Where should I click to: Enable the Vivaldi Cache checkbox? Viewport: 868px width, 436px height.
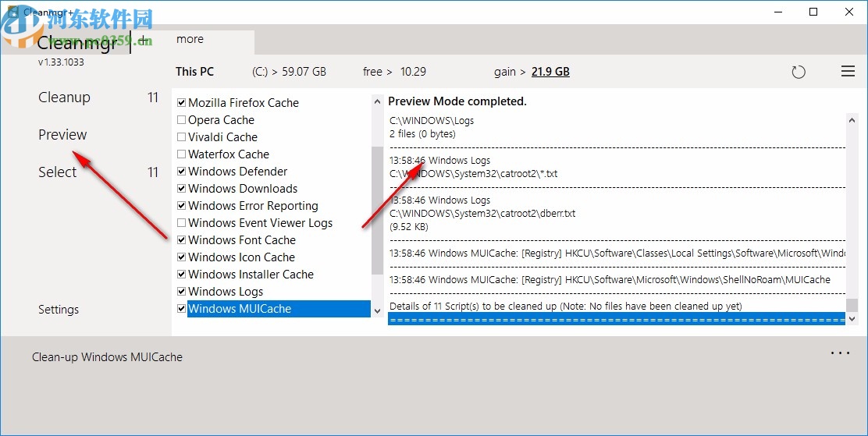tap(181, 137)
